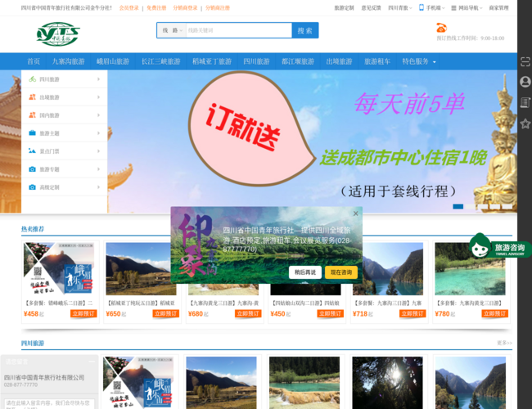
Task: Click the yellow 现在咨询 popup button
Action: coord(341,272)
